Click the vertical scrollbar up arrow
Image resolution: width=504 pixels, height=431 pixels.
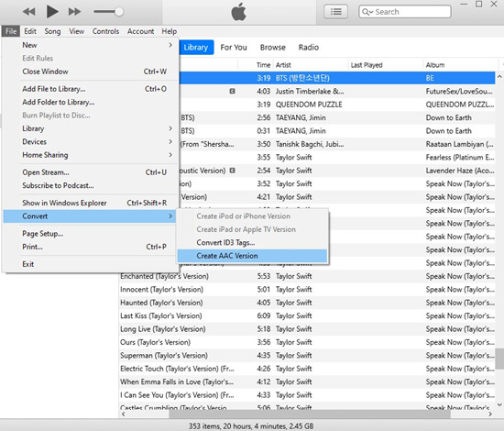[x=499, y=76]
